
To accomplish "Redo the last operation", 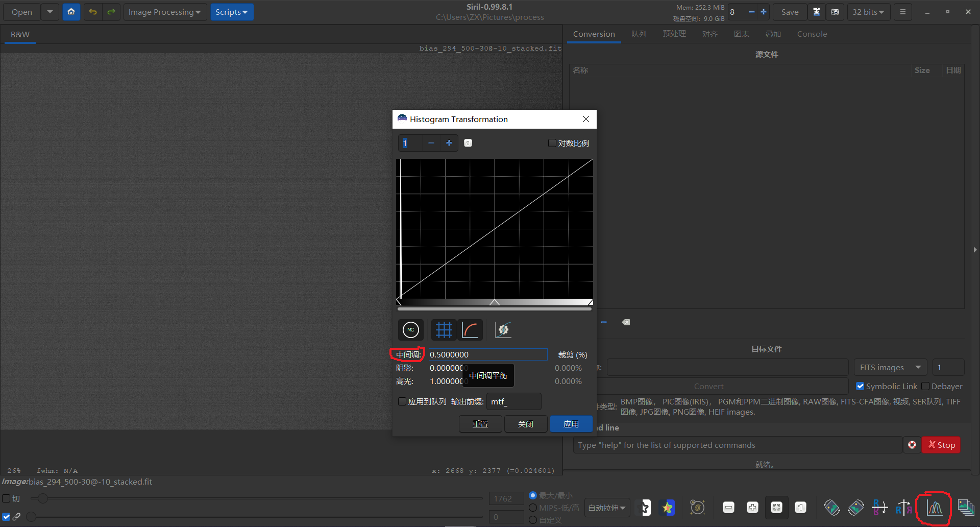I will (x=111, y=12).
